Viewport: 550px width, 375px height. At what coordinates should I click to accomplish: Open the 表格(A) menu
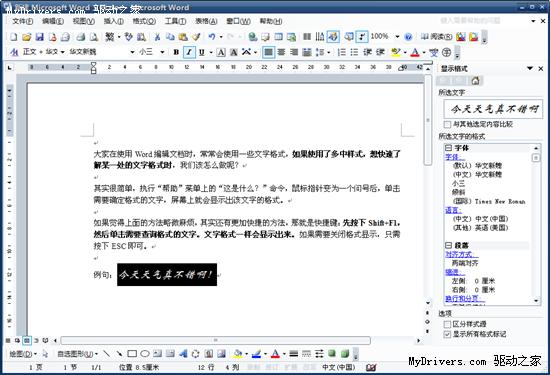206,21
